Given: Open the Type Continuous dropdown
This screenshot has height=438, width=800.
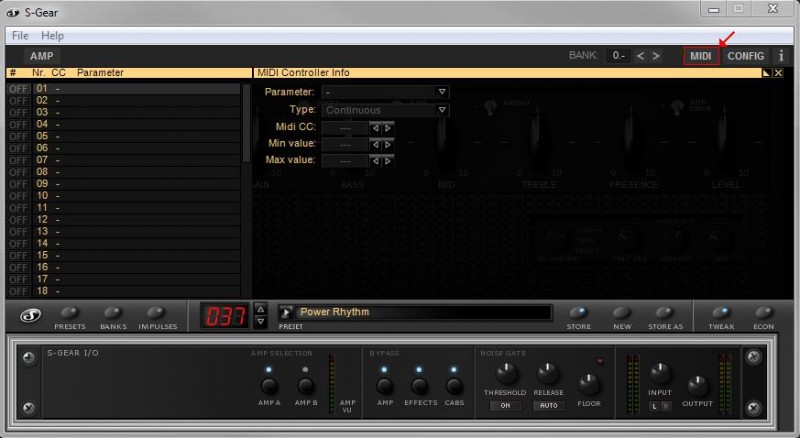Looking at the screenshot, I should pos(386,110).
